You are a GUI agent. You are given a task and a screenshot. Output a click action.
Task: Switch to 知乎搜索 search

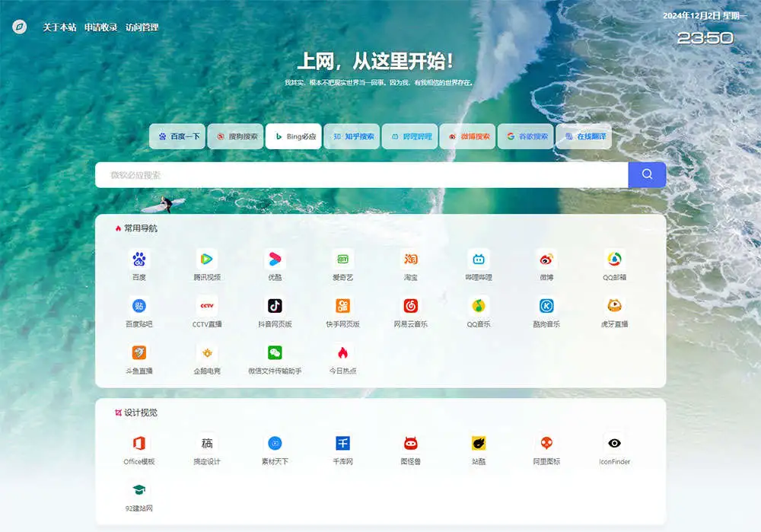(352, 137)
